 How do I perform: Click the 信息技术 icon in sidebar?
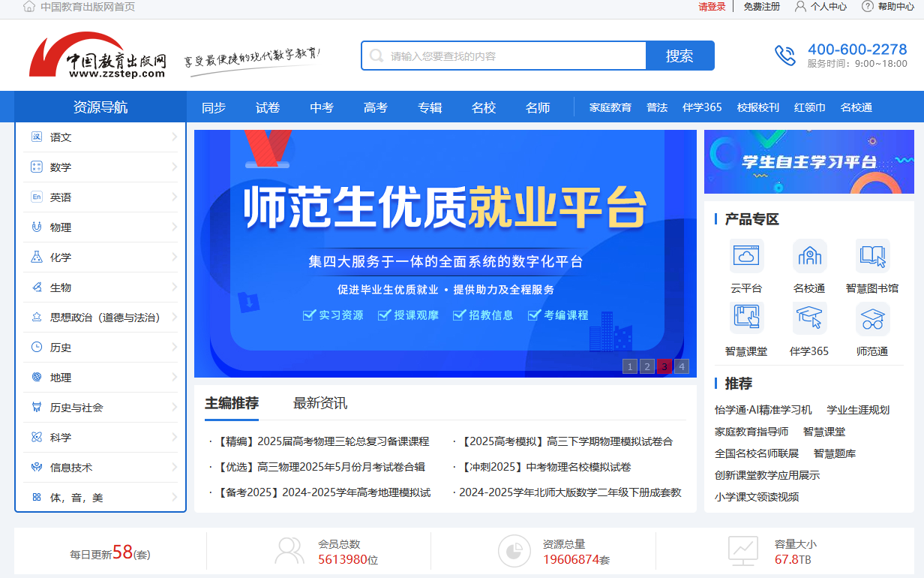pos(36,468)
